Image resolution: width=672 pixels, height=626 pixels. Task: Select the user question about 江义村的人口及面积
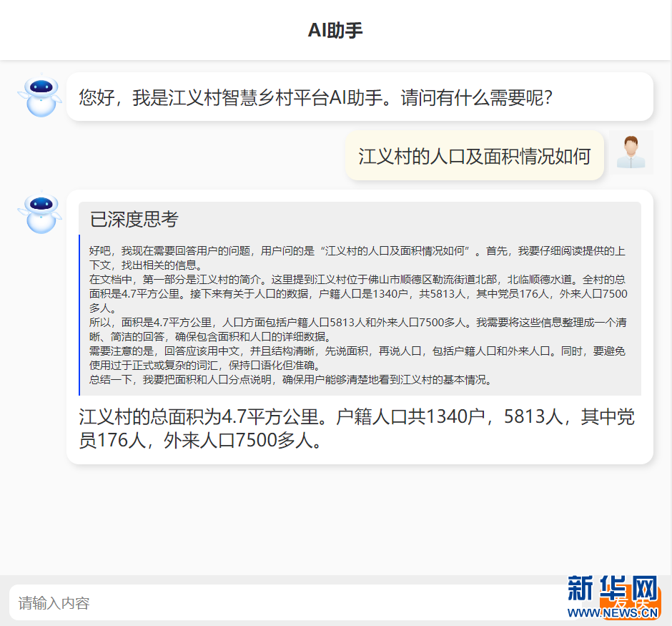pyautogui.click(x=474, y=156)
